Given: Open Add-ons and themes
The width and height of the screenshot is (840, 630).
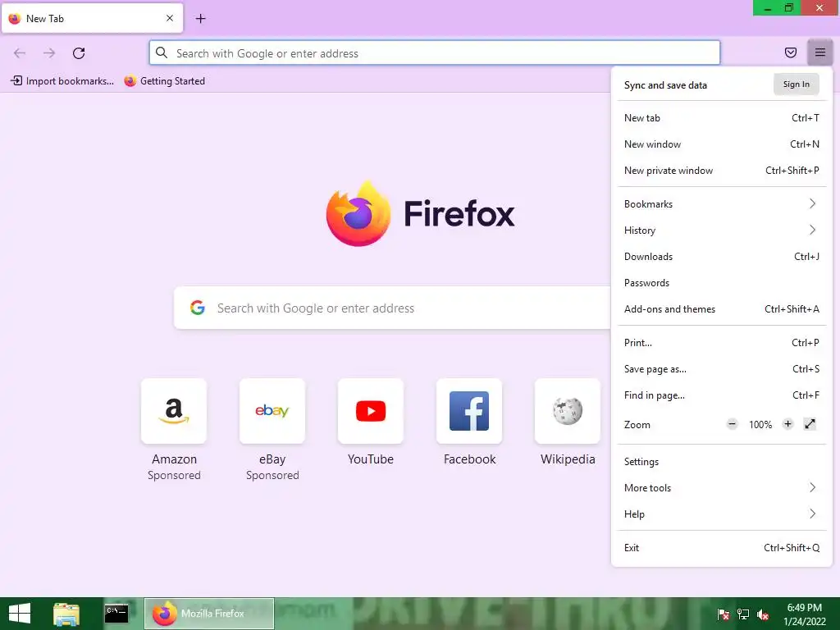Looking at the screenshot, I should 722,309.
